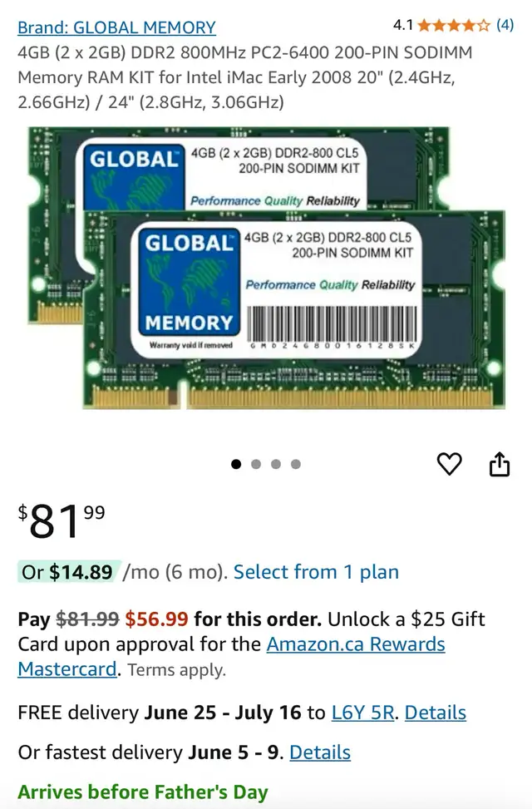Select the second image carousel dot
532x809 pixels.
256,464
